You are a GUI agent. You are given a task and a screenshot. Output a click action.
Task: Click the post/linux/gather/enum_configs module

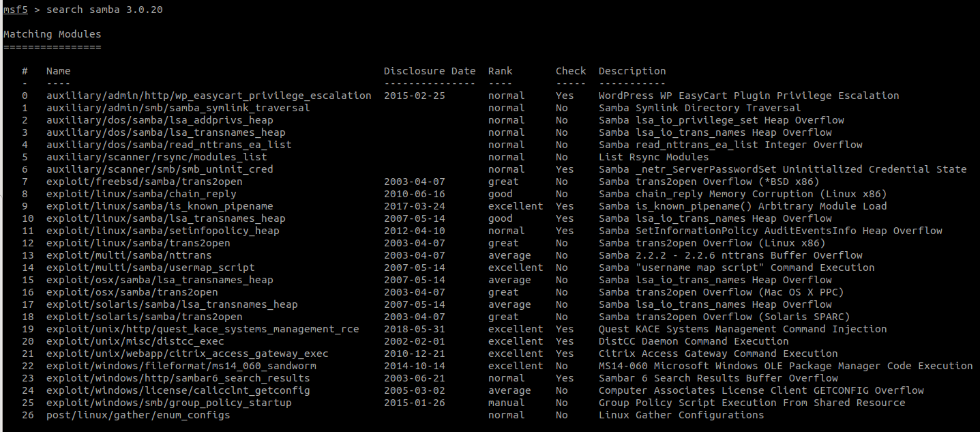tap(138, 415)
